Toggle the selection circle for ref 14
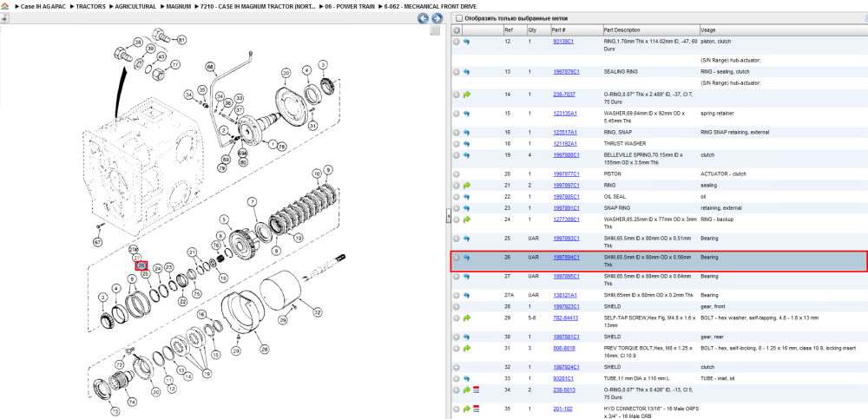 click(457, 95)
